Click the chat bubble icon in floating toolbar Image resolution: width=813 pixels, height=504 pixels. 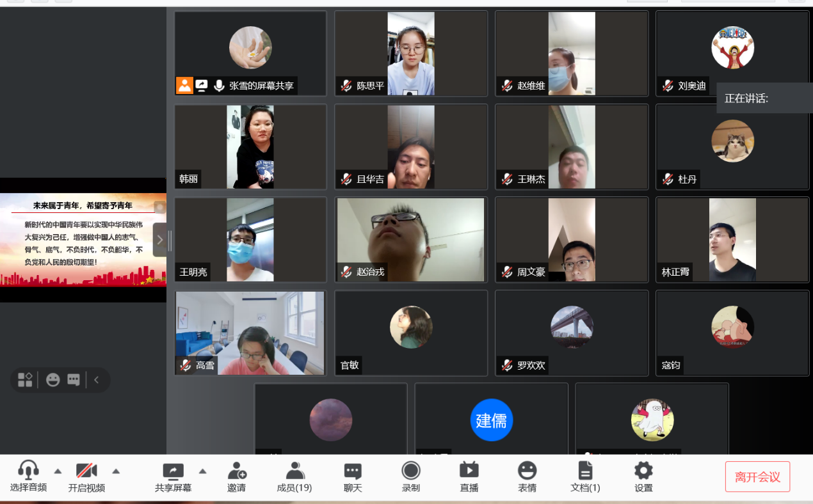[74, 380]
